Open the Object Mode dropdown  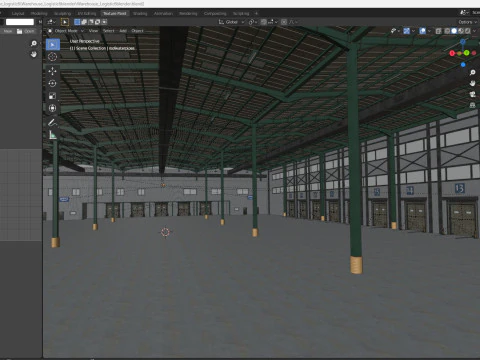point(66,31)
